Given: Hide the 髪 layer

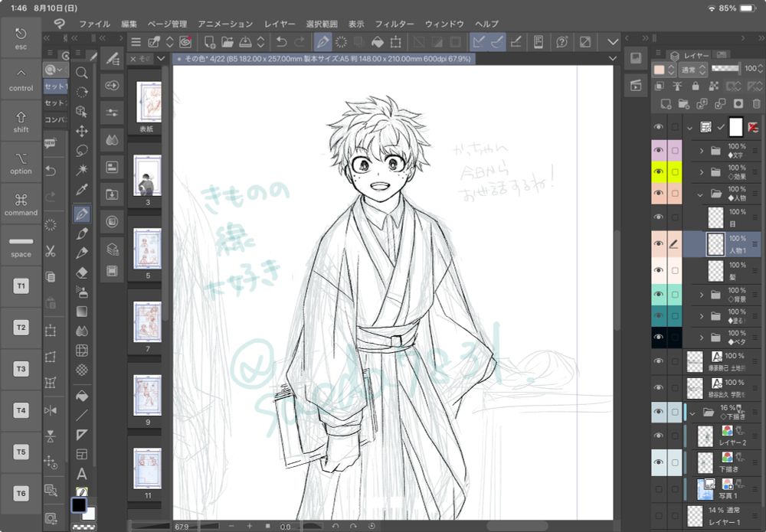Looking at the screenshot, I should click(x=659, y=270).
